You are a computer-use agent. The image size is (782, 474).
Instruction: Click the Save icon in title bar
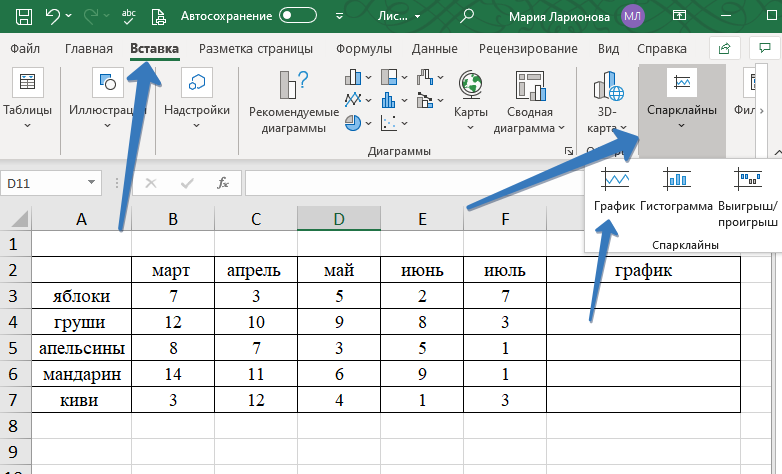point(24,16)
